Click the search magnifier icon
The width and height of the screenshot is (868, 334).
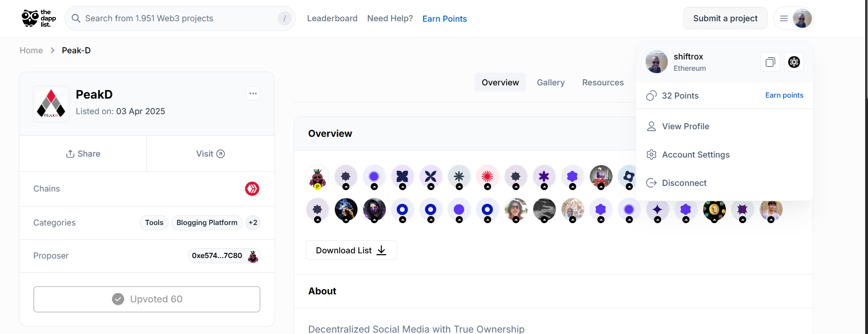coord(76,18)
